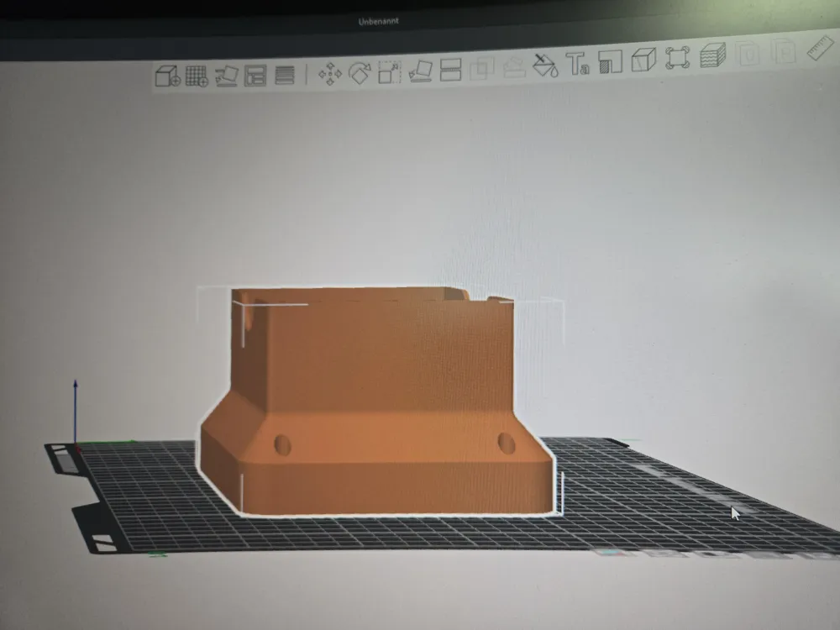Click the Add model cube icon
Viewport: 840px width, 630px height.
point(168,76)
